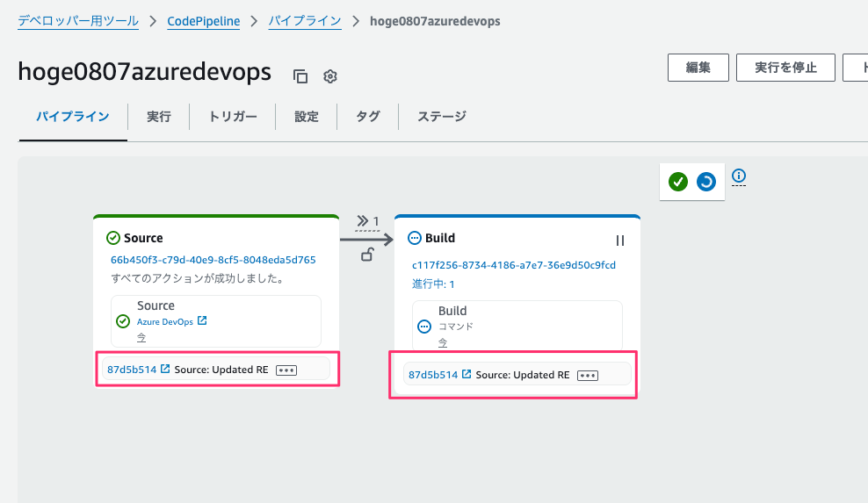
Task: Open Build execution ID c117f256 link
Action: 514,265
